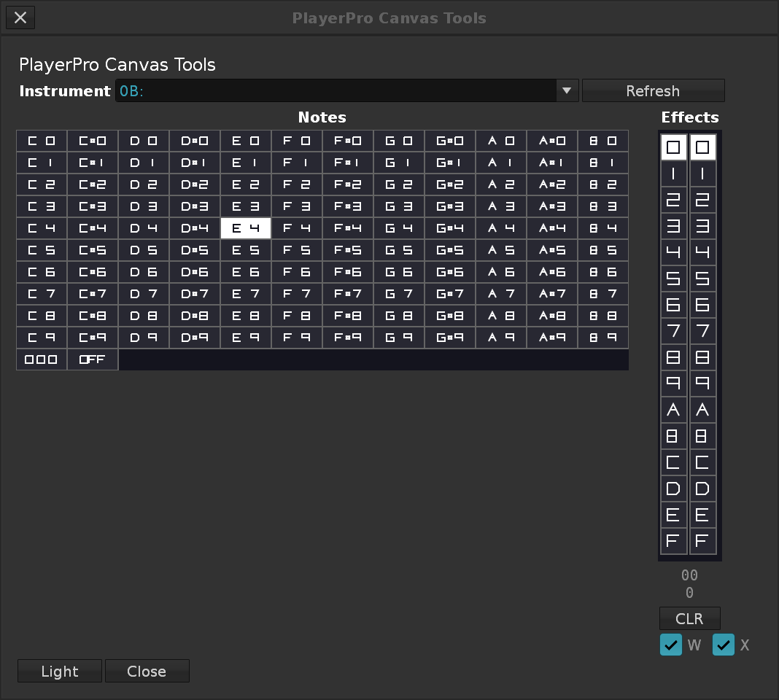Toggle the X checkbox

724,645
